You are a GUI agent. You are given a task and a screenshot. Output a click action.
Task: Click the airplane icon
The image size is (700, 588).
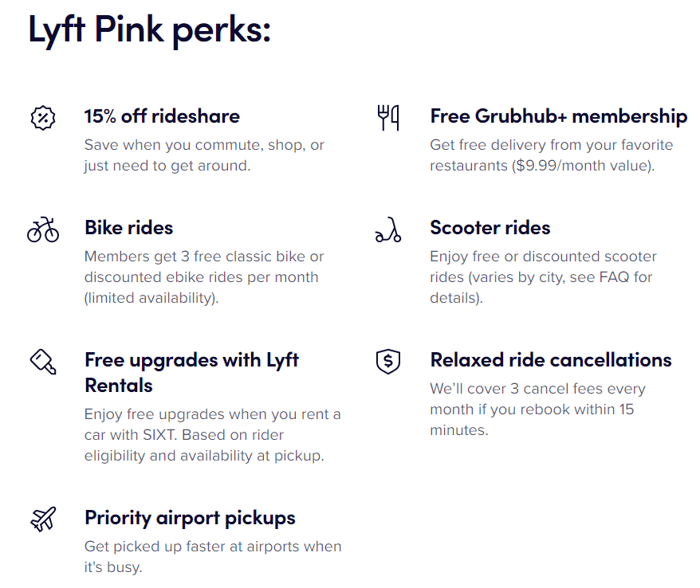[x=43, y=519]
